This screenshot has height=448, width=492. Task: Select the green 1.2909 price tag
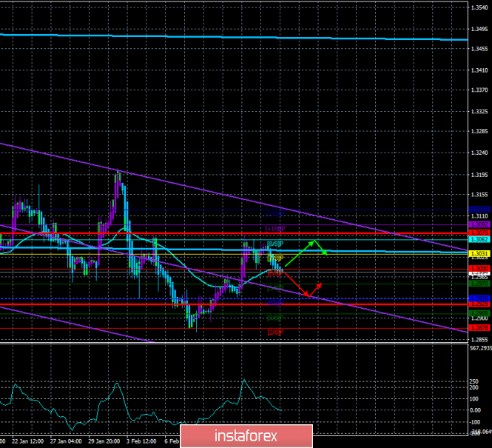pyautogui.click(x=479, y=313)
